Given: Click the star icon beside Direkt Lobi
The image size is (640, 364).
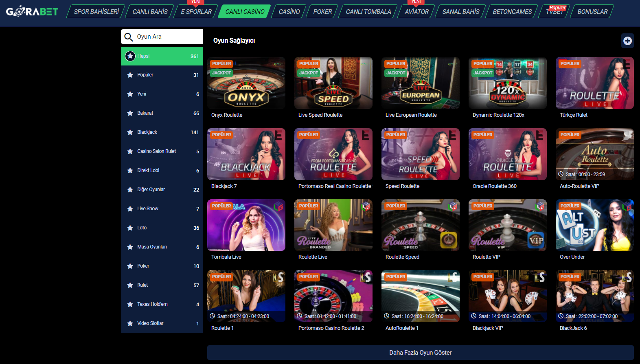Looking at the screenshot, I should 130,170.
